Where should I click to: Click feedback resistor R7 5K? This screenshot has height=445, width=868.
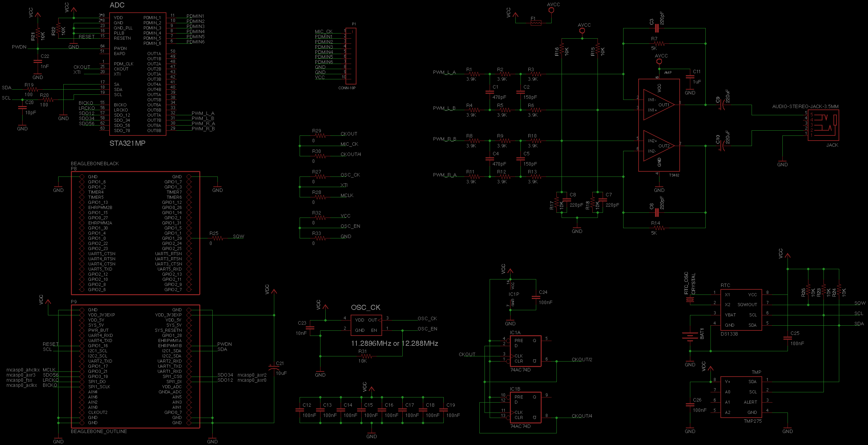point(659,43)
